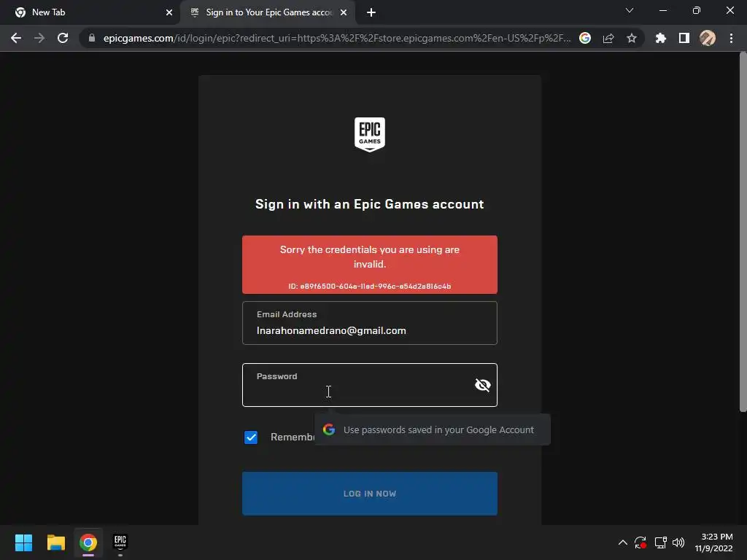Click the Chrome taskbar icon
Viewport: 747px width, 560px height.
click(88, 542)
